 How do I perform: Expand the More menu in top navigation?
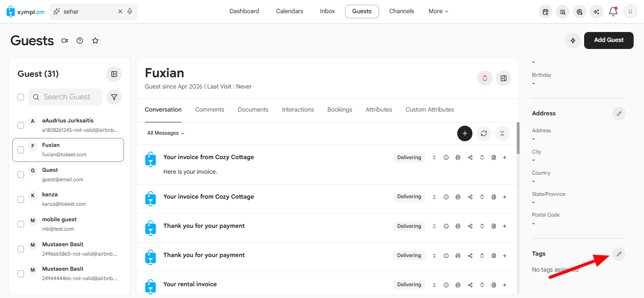click(438, 11)
